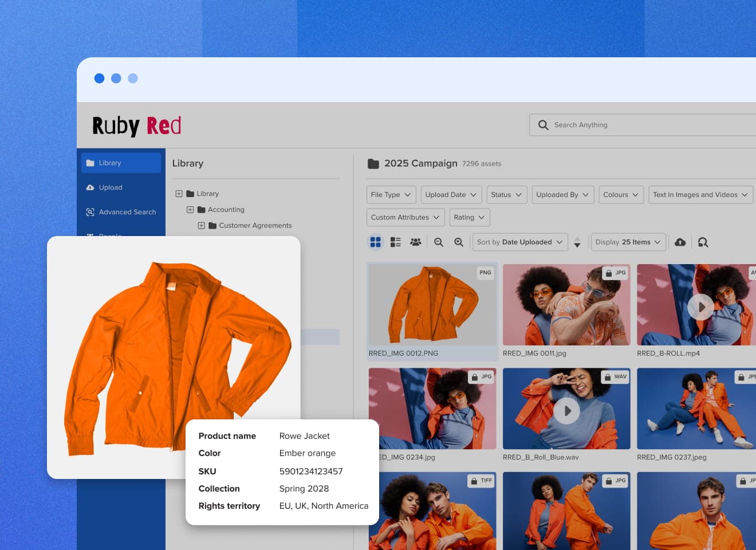The height and width of the screenshot is (550, 756).
Task: Open the Library sidebar item
Action: tap(121, 163)
